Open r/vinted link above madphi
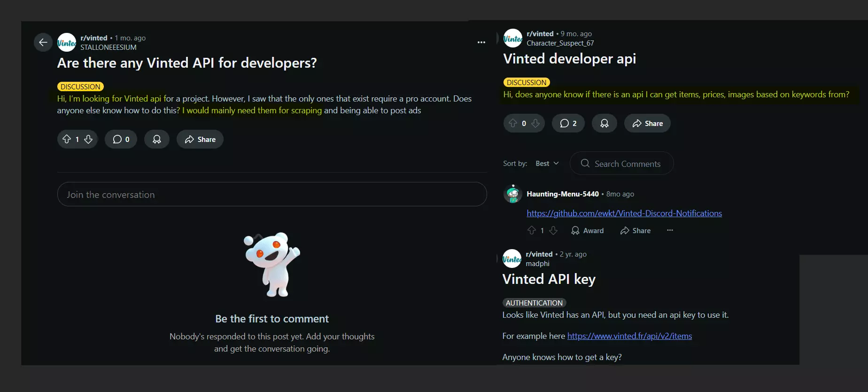The height and width of the screenshot is (392, 868). coord(539,254)
